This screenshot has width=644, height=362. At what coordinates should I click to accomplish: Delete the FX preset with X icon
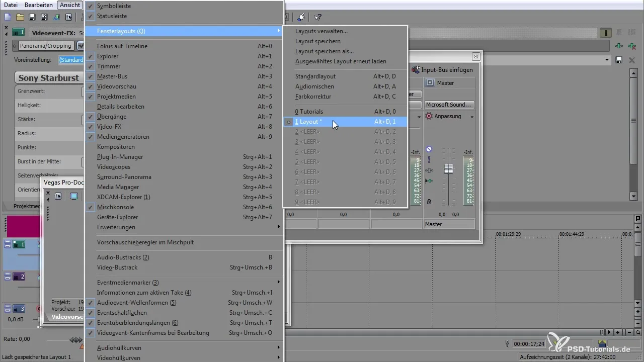[x=632, y=60]
